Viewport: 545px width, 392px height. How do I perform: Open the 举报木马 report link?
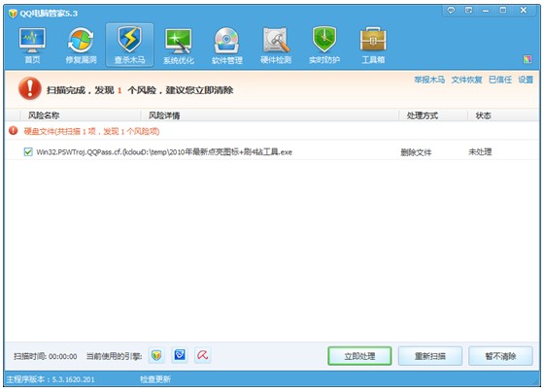pyautogui.click(x=429, y=80)
